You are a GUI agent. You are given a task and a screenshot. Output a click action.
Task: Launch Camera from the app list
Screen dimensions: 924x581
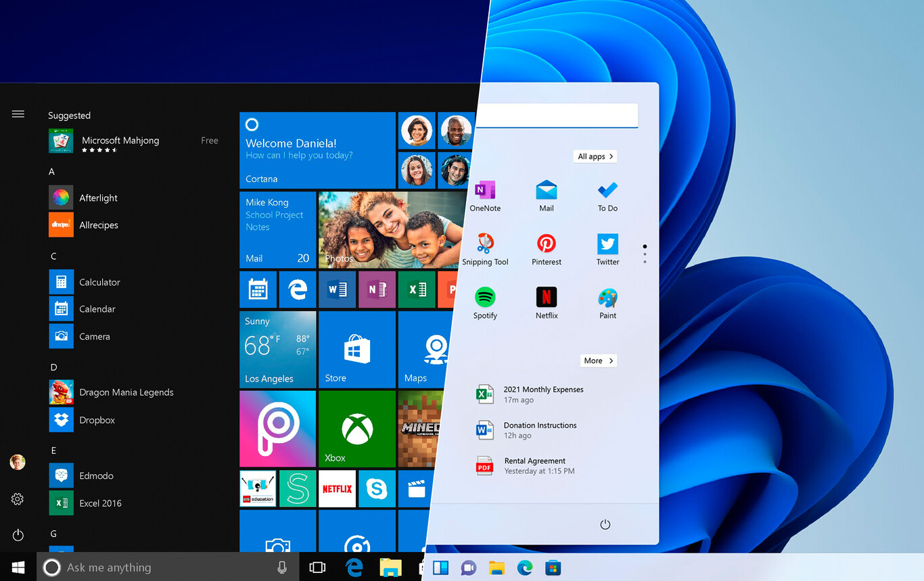(x=79, y=336)
